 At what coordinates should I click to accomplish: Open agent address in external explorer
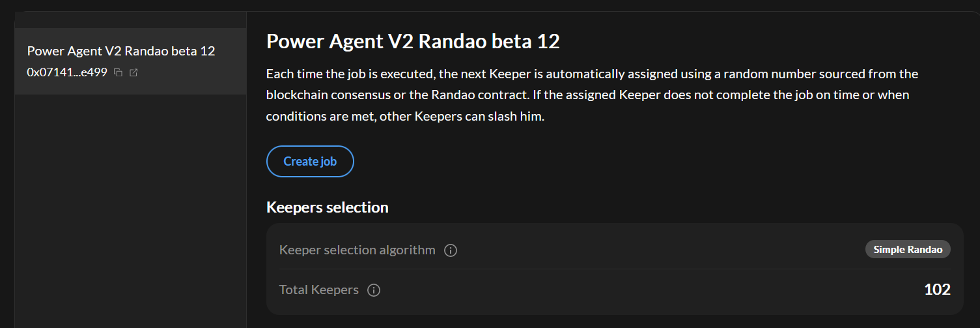(x=133, y=72)
